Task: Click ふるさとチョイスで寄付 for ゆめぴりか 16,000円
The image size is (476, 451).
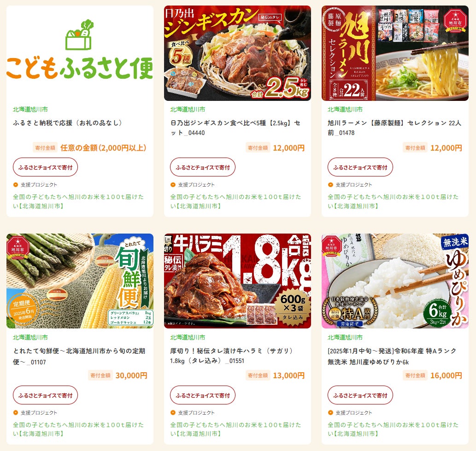Action: (x=360, y=395)
